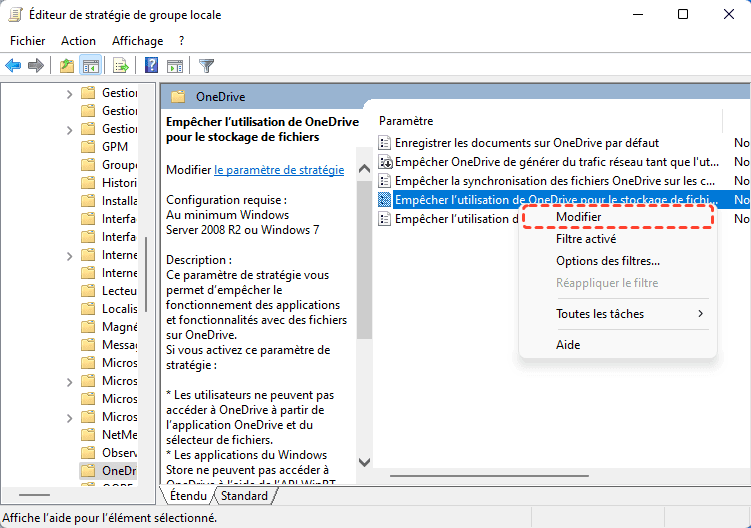Viewport: 751px width, 528px height.
Task: Click the icon of 'Empêcher la synchronisation des fichiers'
Action: coord(384,181)
